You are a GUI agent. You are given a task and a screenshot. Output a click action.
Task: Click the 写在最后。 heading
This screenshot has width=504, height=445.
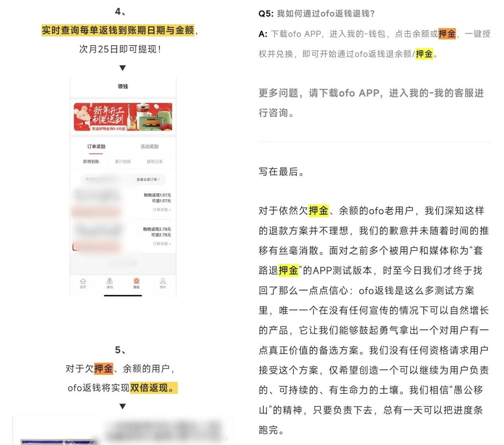282,171
